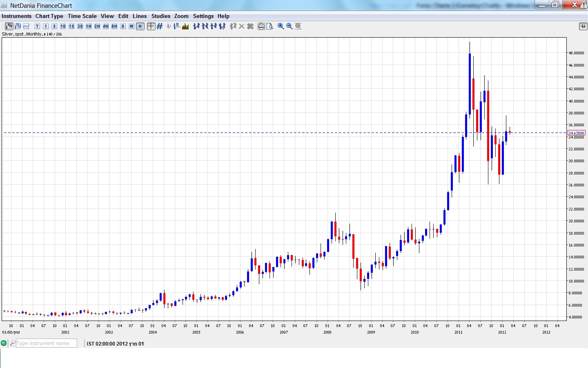The image size is (588, 368).
Task: Open the Zoom menu
Action: pyautogui.click(x=181, y=16)
